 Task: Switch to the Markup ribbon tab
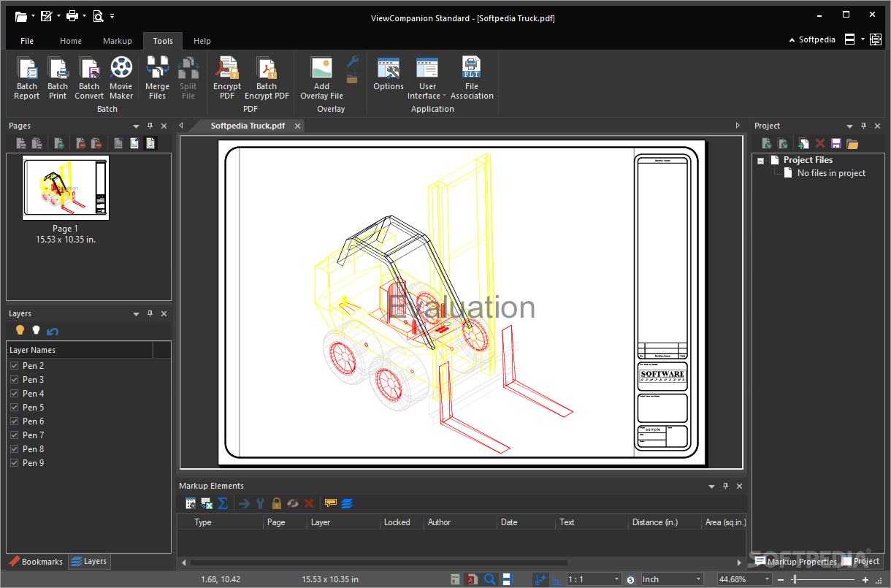coord(118,41)
